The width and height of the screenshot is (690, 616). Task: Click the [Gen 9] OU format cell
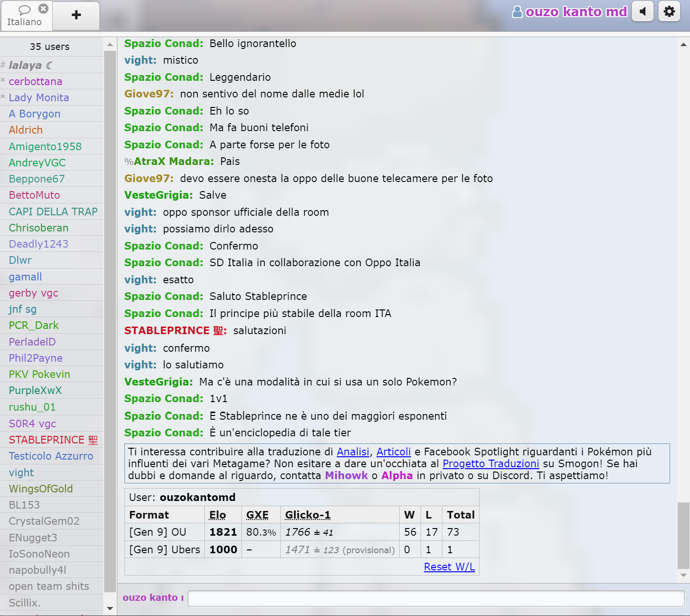[164, 532]
